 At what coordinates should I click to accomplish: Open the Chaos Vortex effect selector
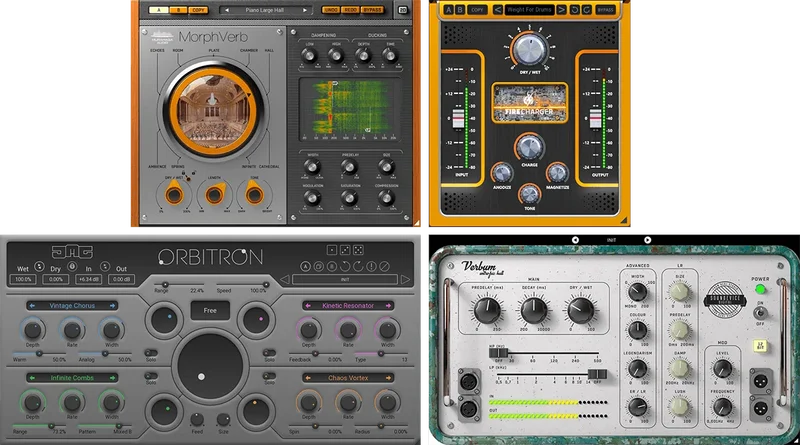tap(348, 378)
